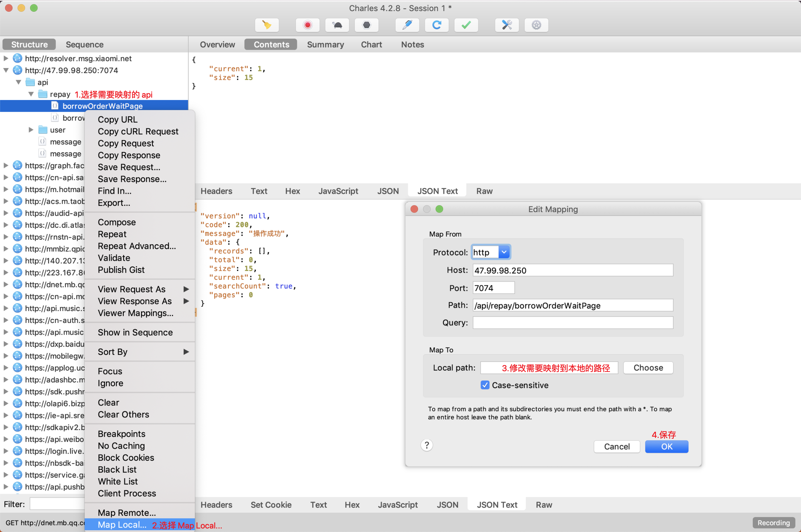Expand resolver.msg.xiaomi.net host node
Screen dimensions: 801x532
[x=6, y=58]
